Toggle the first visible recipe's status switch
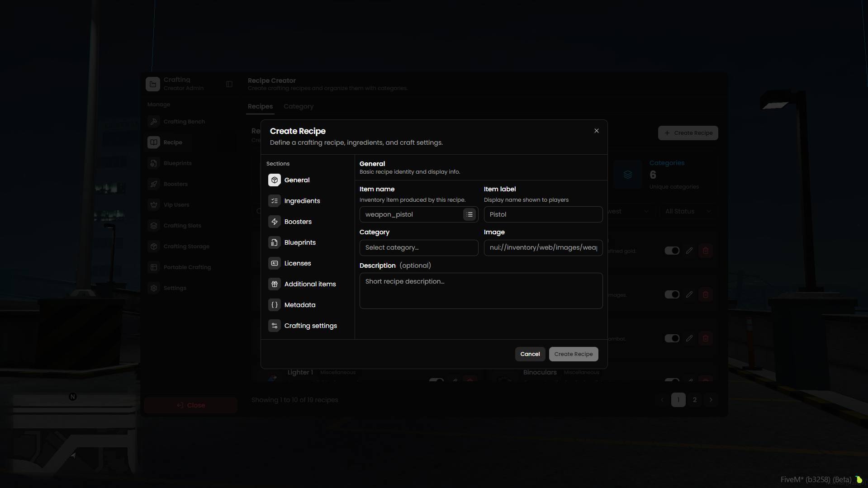 tap(672, 251)
